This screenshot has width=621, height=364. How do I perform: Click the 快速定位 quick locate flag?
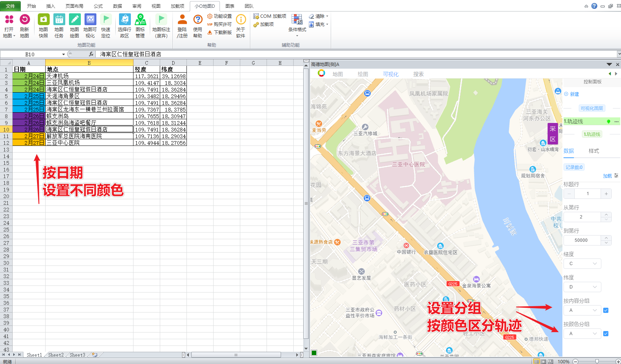106,26
